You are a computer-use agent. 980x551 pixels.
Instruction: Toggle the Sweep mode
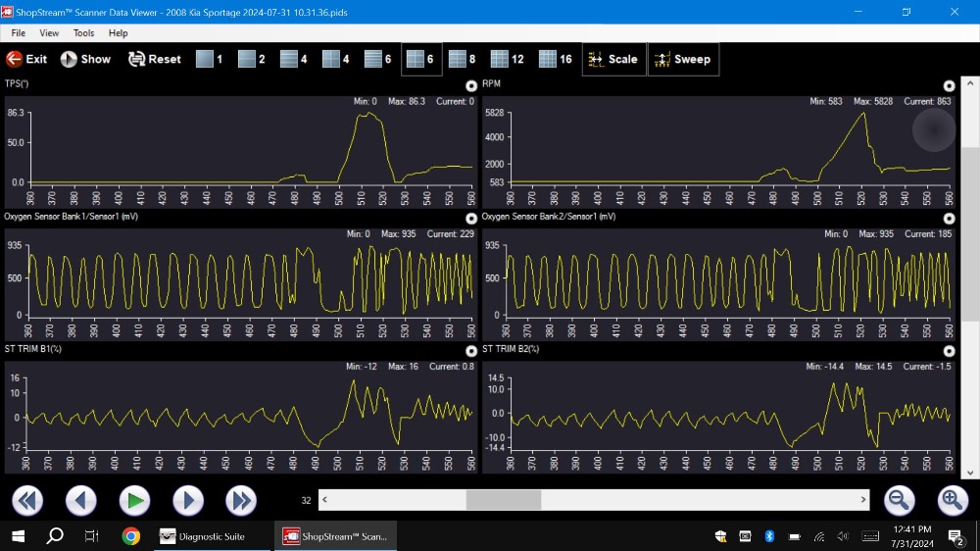[682, 59]
